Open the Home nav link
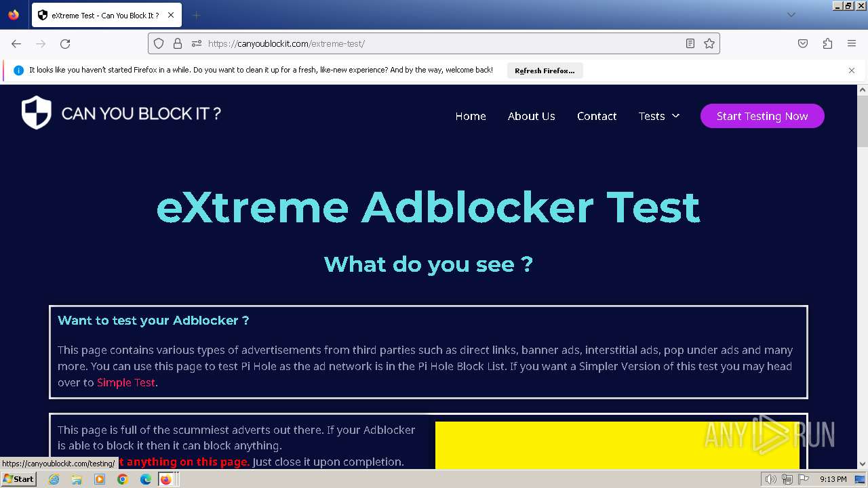 click(471, 116)
